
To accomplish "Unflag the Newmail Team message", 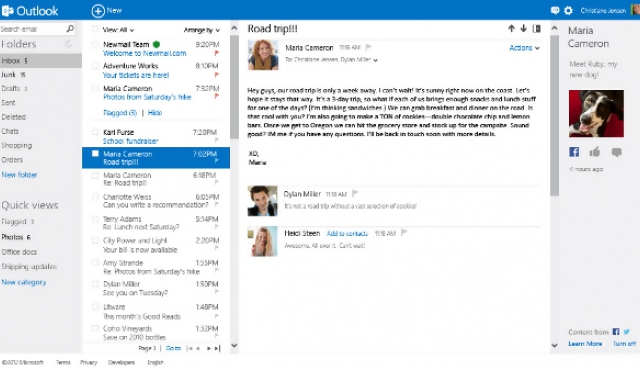I will coord(216,53).
